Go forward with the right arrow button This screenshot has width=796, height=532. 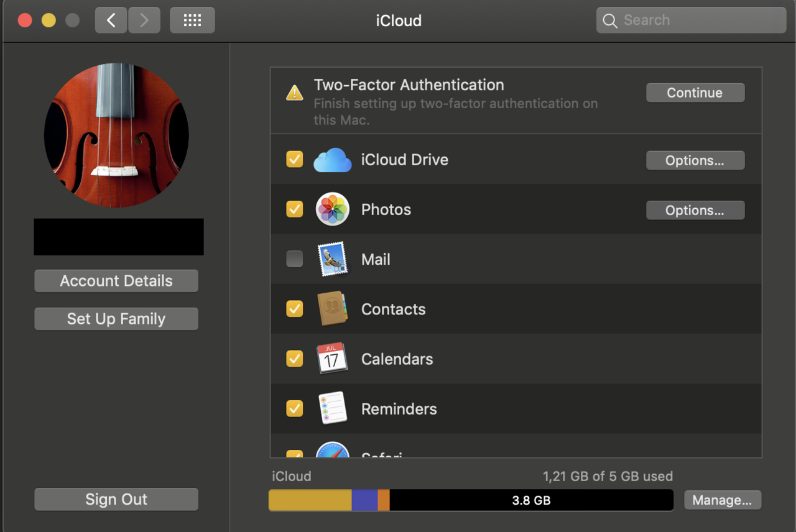click(144, 21)
